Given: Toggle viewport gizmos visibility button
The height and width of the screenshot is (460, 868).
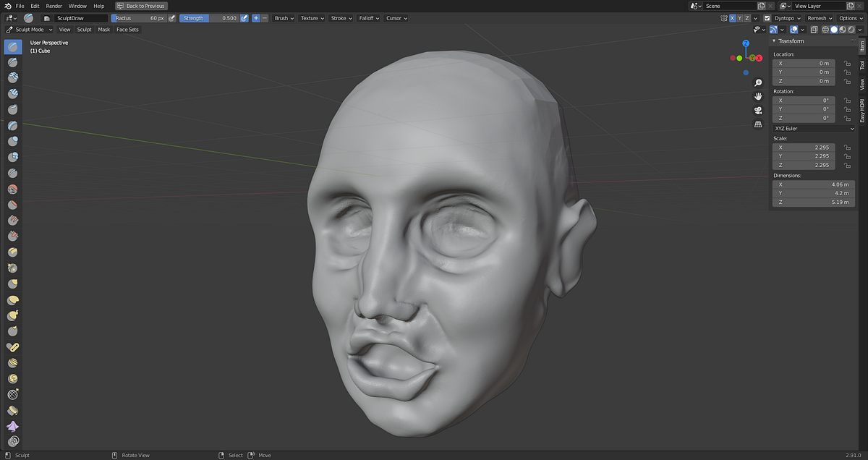Looking at the screenshot, I should tap(774, 30).
